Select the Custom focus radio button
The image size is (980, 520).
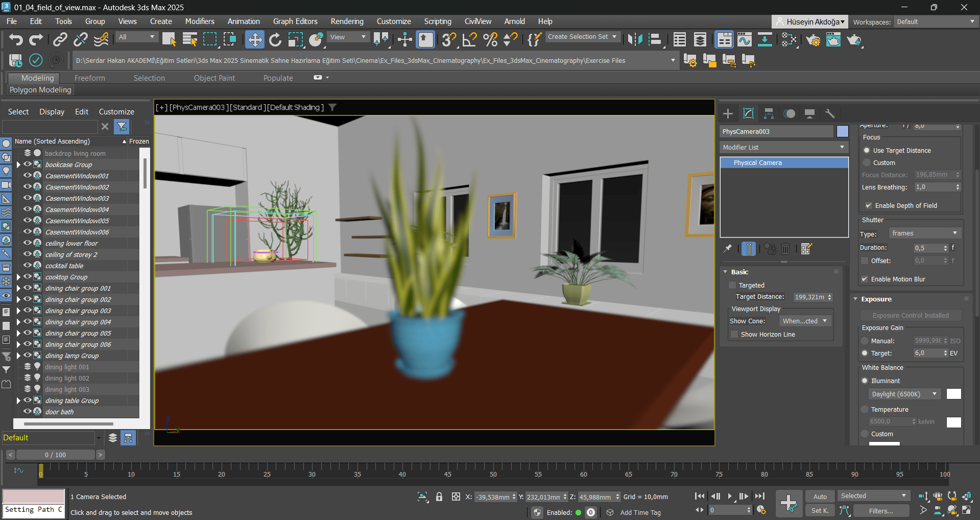(x=867, y=163)
